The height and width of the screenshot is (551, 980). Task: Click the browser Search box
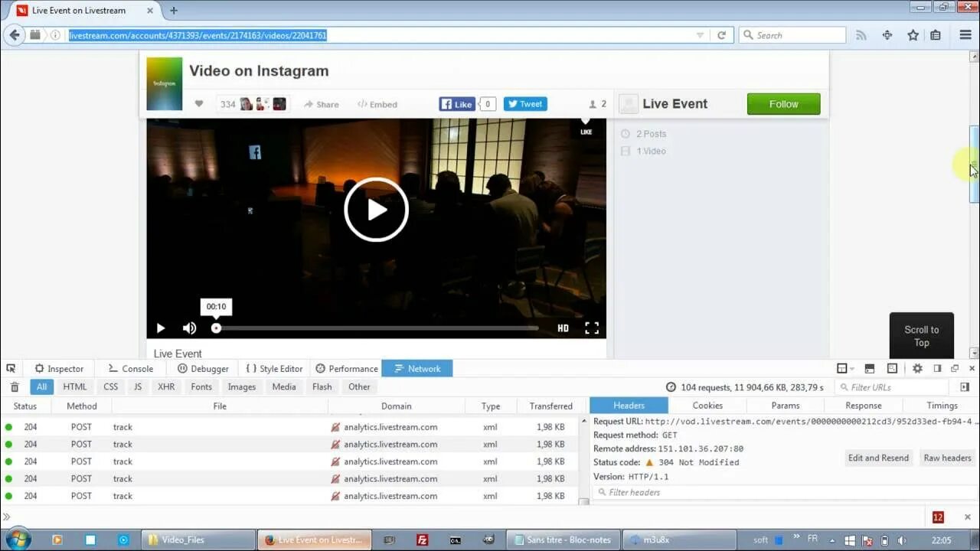(x=792, y=35)
